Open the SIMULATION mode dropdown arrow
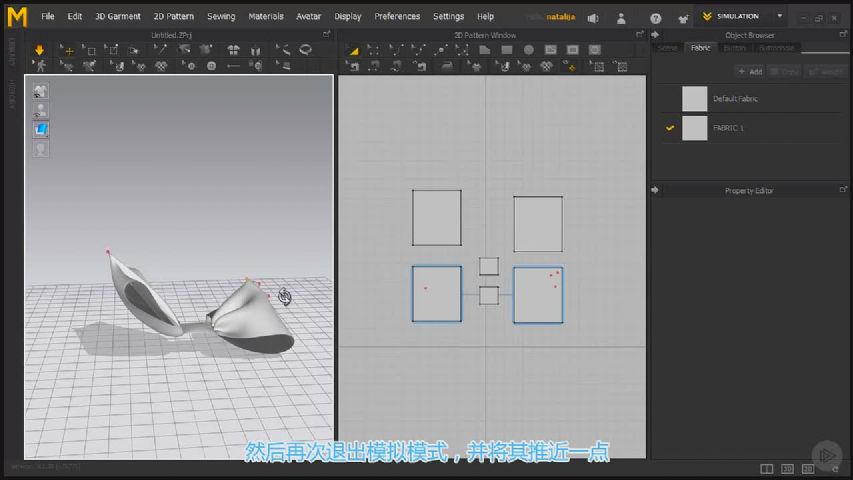The image size is (853, 480). pos(780,16)
